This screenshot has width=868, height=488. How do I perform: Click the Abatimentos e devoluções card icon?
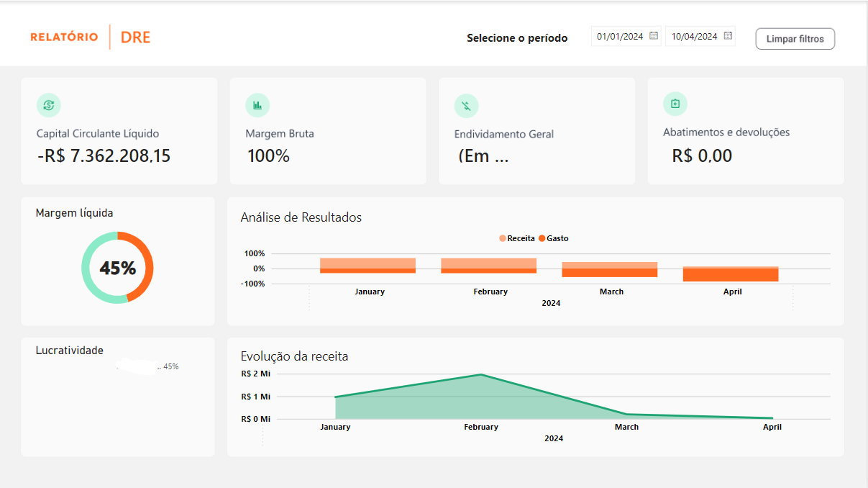[675, 104]
